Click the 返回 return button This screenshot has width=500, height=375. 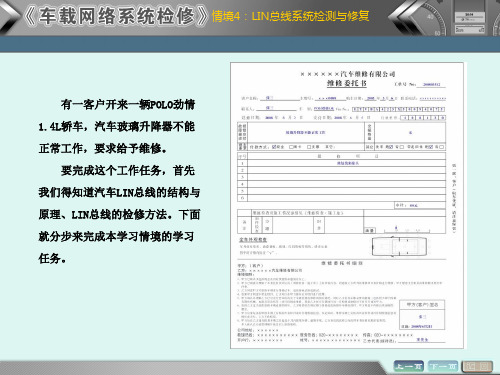(x=477, y=366)
